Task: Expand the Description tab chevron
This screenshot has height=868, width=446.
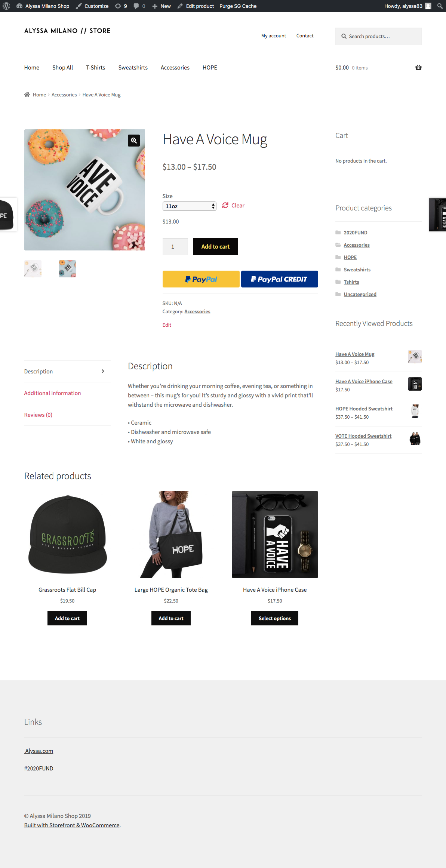Action: pos(103,371)
